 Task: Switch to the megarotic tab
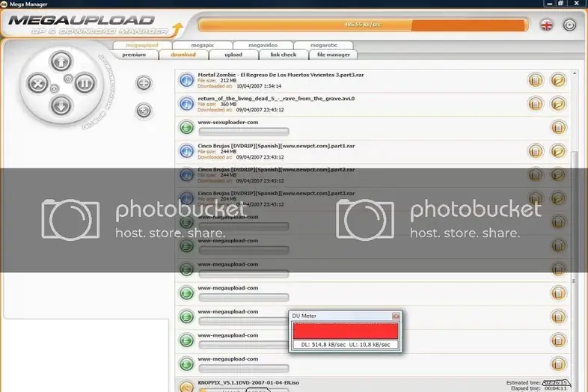pos(324,45)
